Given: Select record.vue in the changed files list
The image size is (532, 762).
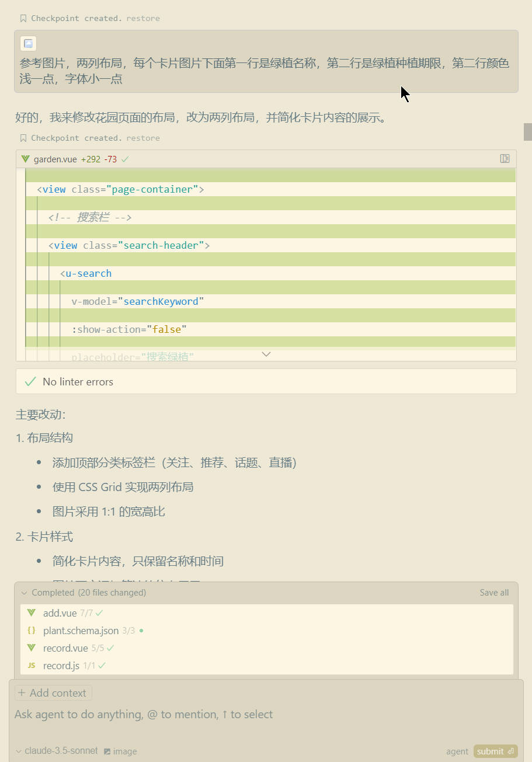Looking at the screenshot, I should tap(65, 648).
